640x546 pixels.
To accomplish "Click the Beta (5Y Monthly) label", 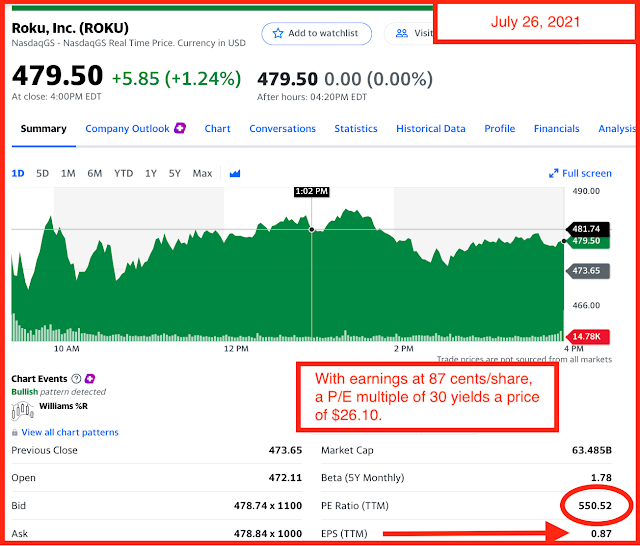I will (x=362, y=478).
